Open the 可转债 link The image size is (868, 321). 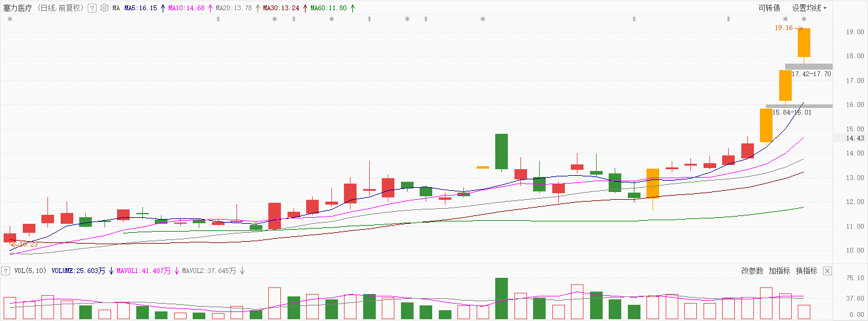[769, 8]
